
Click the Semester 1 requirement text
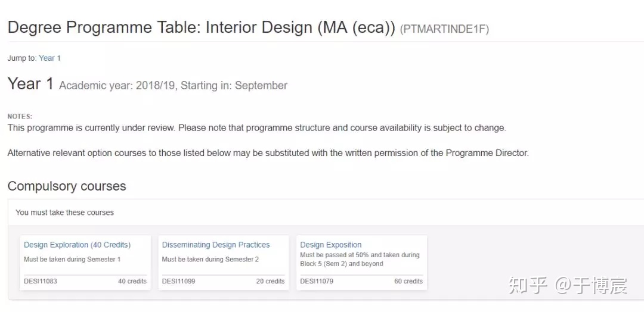coord(72,260)
